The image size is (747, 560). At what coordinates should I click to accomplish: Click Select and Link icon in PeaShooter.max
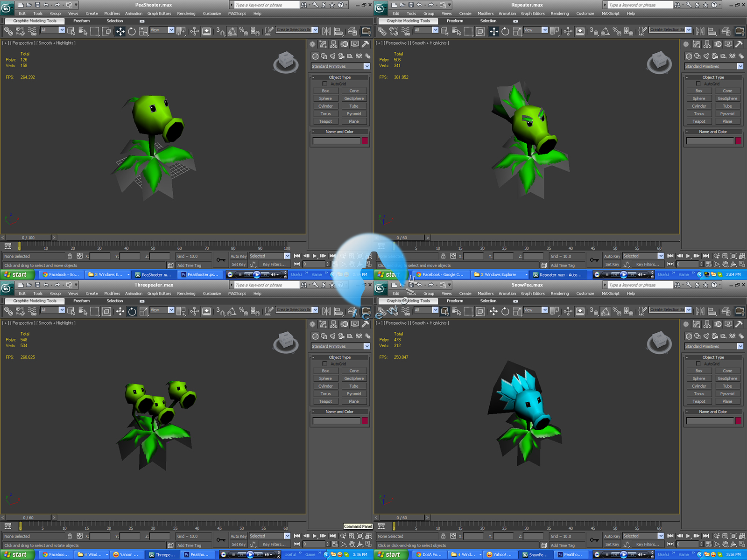[8, 31]
